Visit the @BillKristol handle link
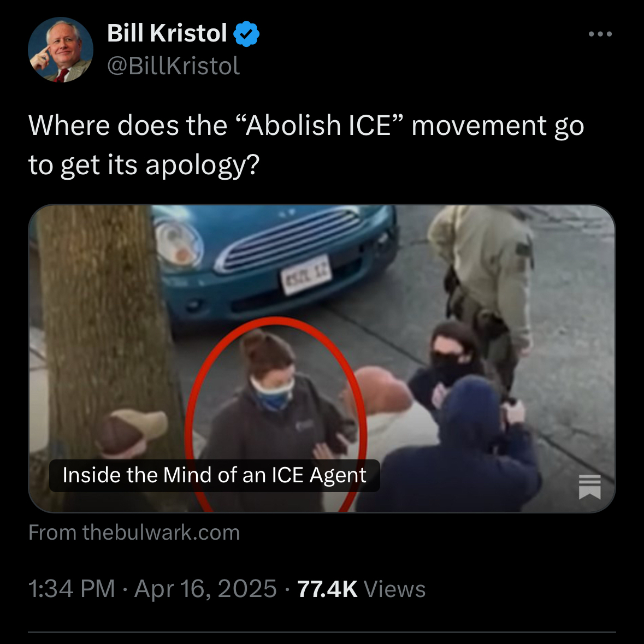This screenshot has height=644, width=644. 173,66
